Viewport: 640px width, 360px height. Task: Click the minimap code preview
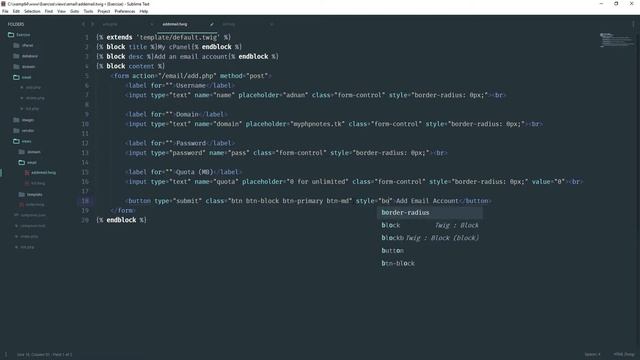click(617, 40)
